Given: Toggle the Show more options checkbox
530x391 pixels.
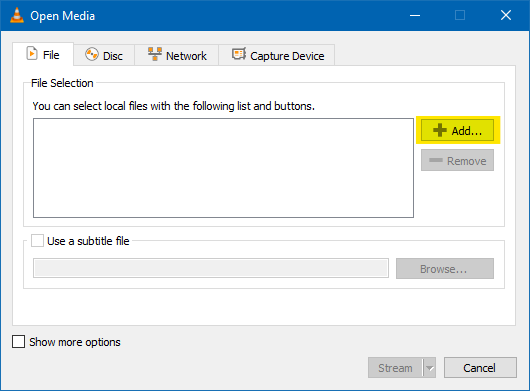Looking at the screenshot, I should point(18,342).
